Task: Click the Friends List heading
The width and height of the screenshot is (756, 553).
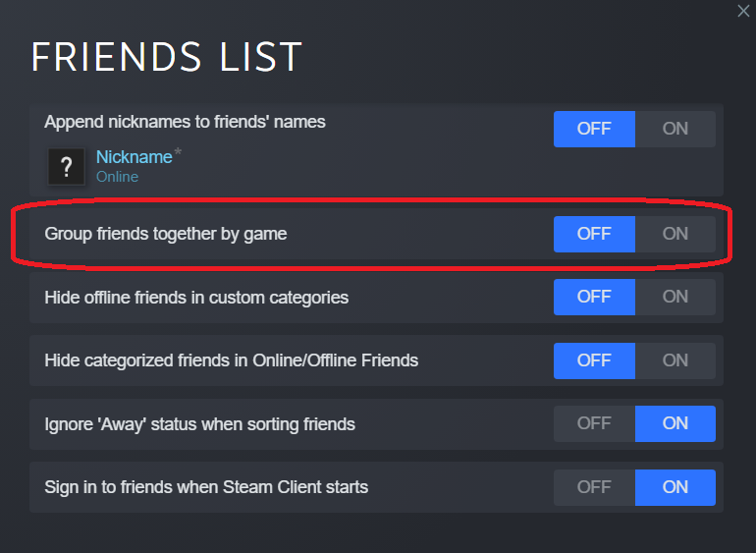Action: click(166, 56)
